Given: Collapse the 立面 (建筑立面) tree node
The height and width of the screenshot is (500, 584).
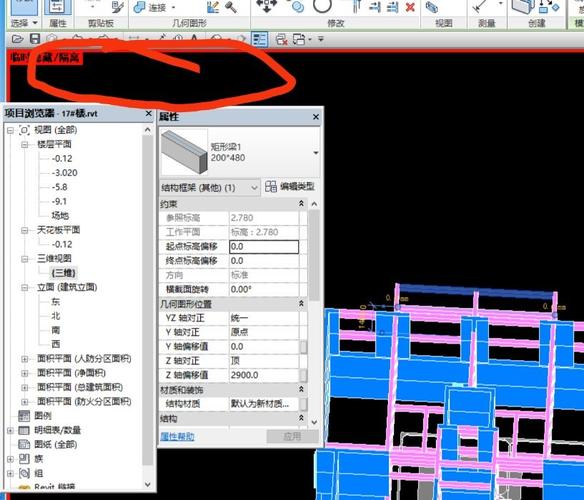Looking at the screenshot, I should (x=25, y=287).
